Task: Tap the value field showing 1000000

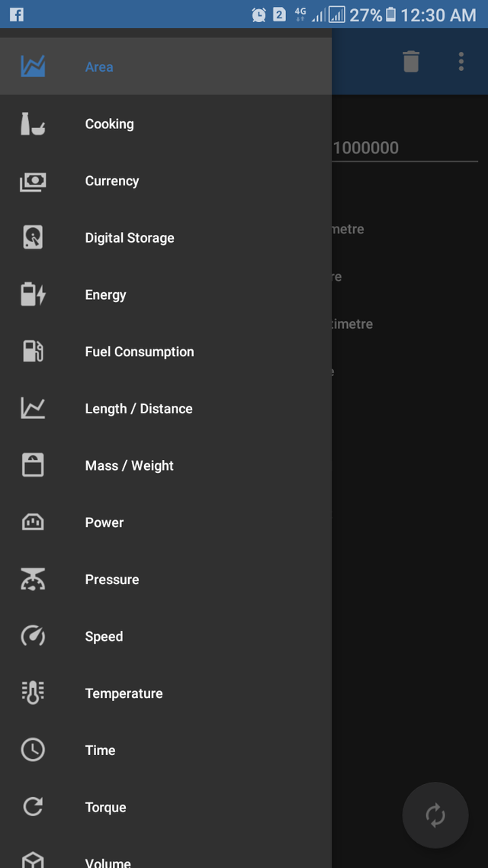Action: (x=404, y=148)
